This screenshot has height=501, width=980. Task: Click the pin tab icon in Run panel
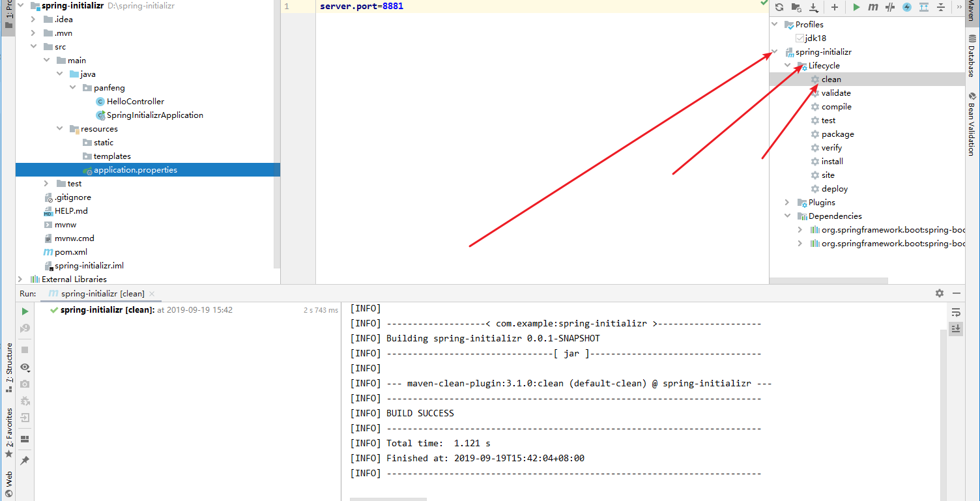coord(25,460)
